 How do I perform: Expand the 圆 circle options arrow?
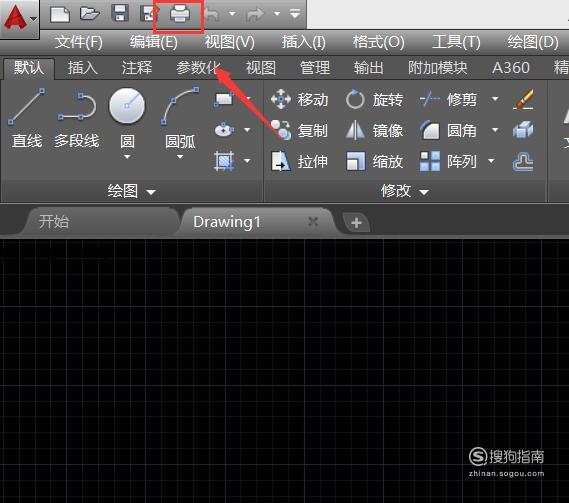click(x=127, y=157)
